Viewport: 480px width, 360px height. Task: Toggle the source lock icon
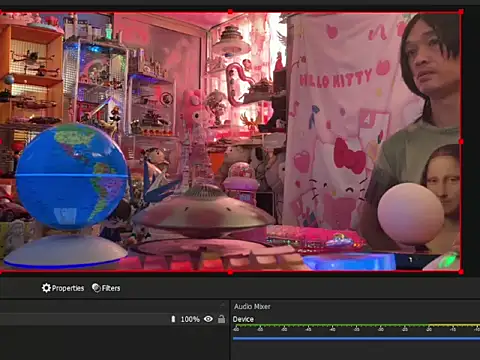click(x=221, y=319)
